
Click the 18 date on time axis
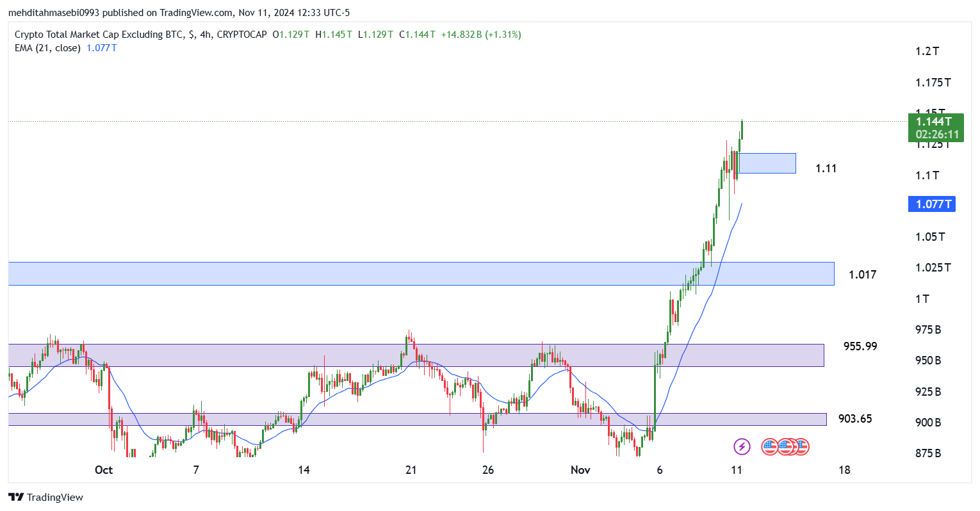(844, 470)
